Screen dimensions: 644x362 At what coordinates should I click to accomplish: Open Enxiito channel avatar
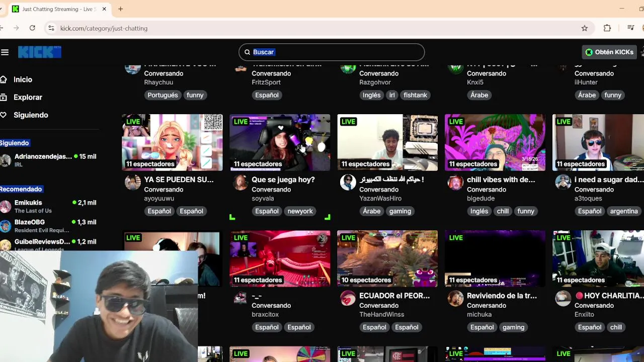tap(563, 298)
